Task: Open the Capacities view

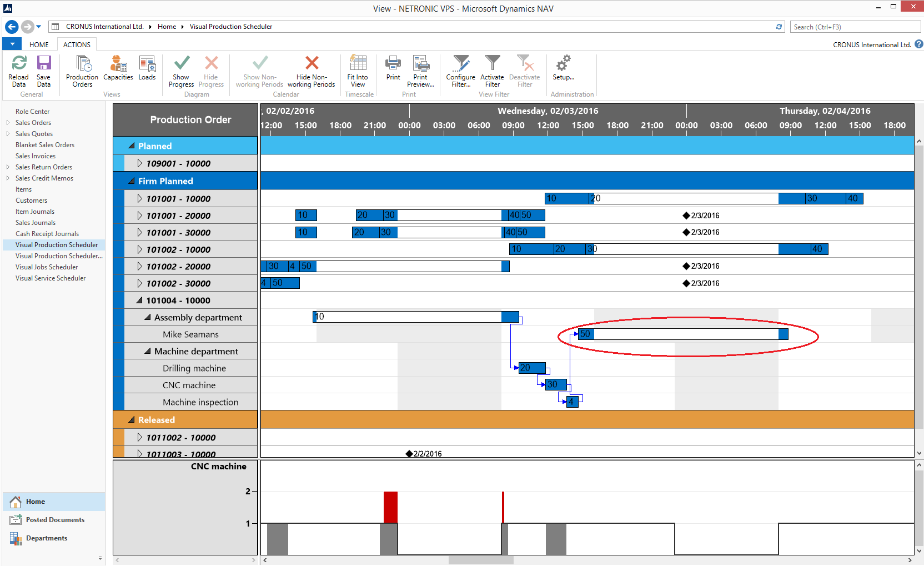Action: (118, 68)
